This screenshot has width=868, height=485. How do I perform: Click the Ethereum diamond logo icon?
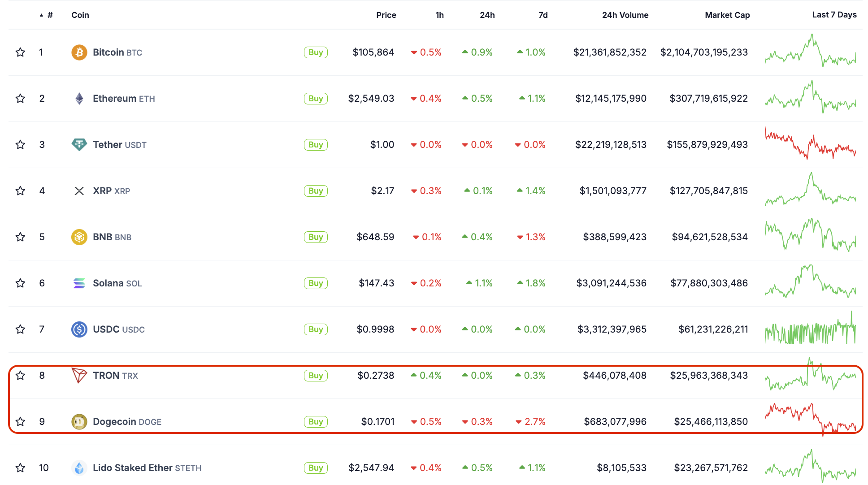coord(79,99)
